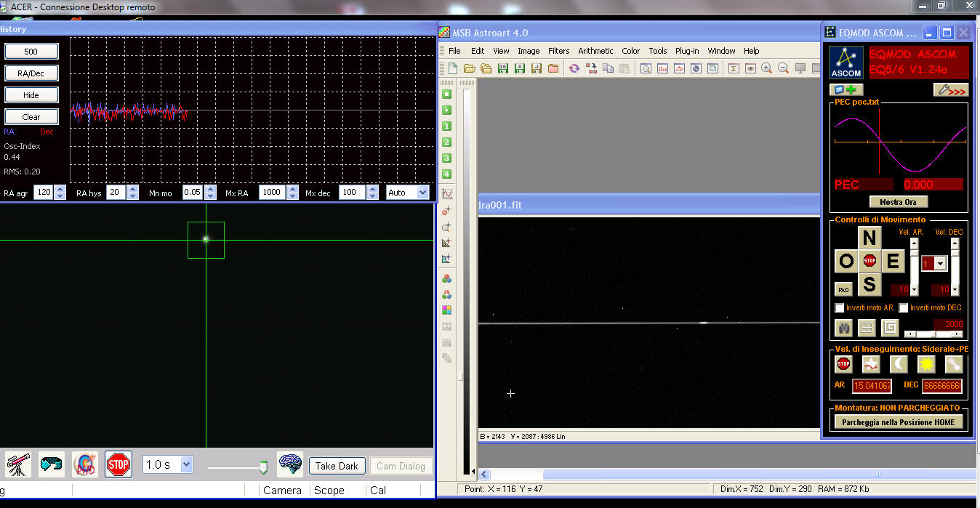Expand the Auto dropdown in the history panel
This screenshot has width=980, height=508.
[x=422, y=193]
